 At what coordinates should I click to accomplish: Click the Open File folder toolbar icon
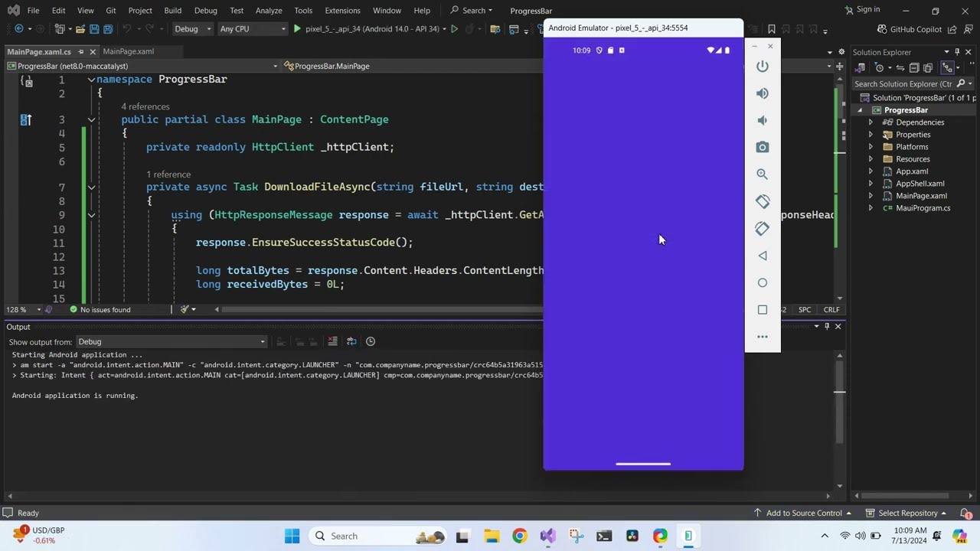tap(80, 29)
